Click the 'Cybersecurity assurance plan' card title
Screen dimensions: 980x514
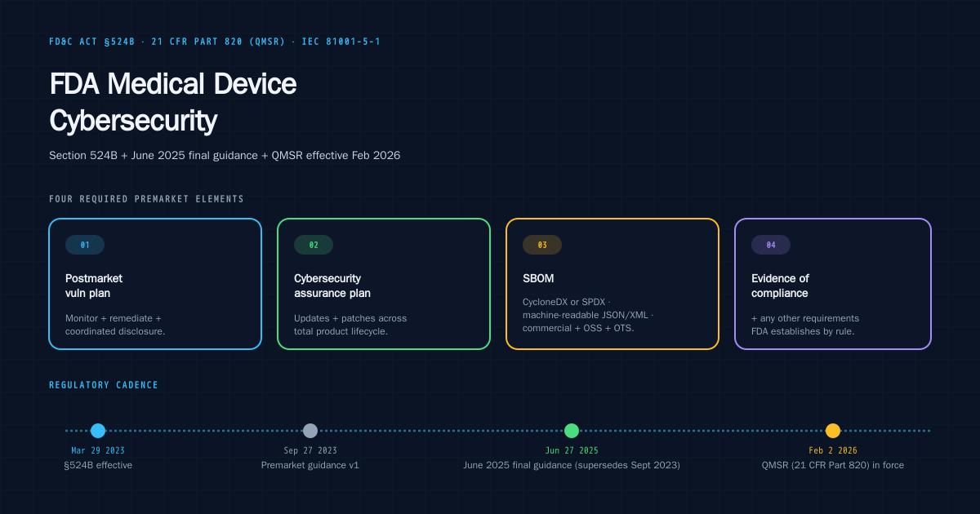click(332, 286)
